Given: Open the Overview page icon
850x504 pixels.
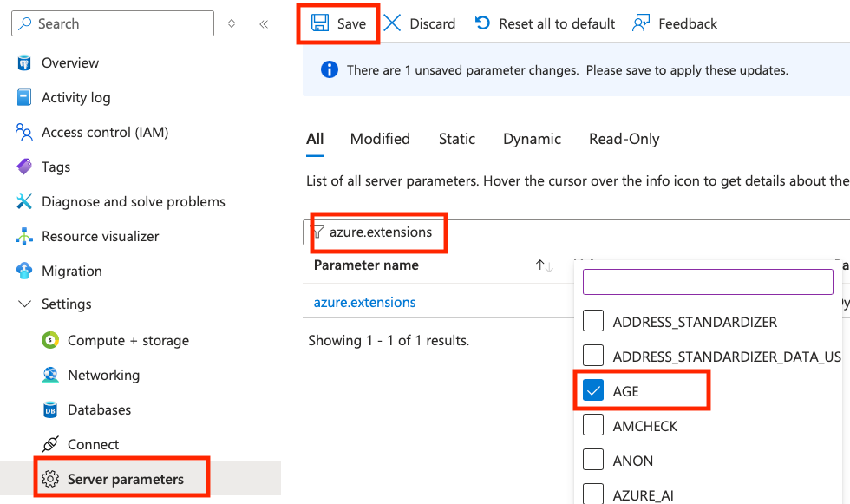Looking at the screenshot, I should pyautogui.click(x=24, y=62).
